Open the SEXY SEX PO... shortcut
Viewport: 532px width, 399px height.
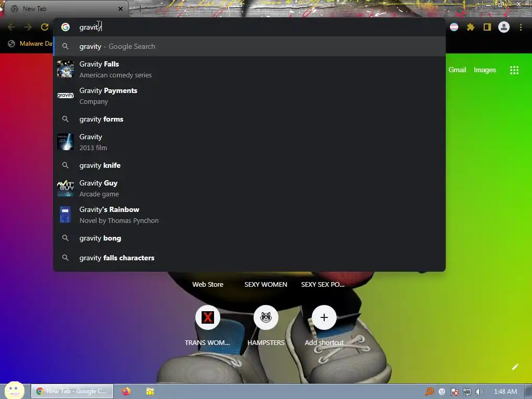(323, 284)
